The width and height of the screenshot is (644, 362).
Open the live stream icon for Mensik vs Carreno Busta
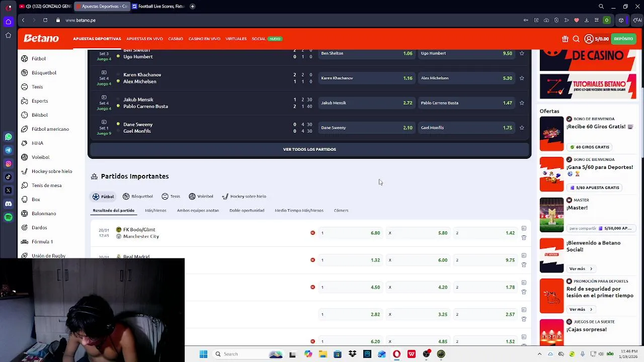(104, 97)
